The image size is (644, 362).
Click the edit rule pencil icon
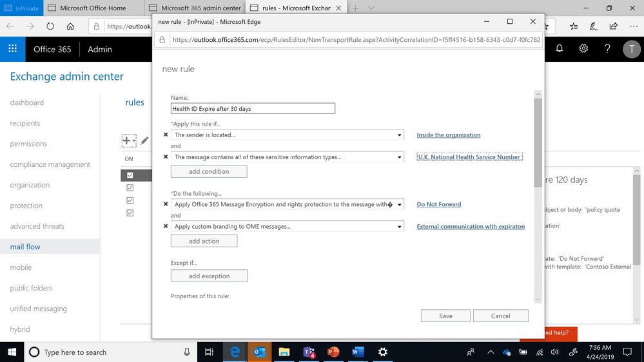coord(144,140)
